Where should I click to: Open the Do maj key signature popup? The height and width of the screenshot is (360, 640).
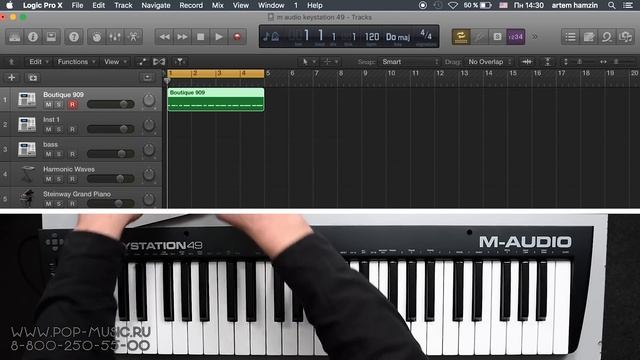(398, 37)
